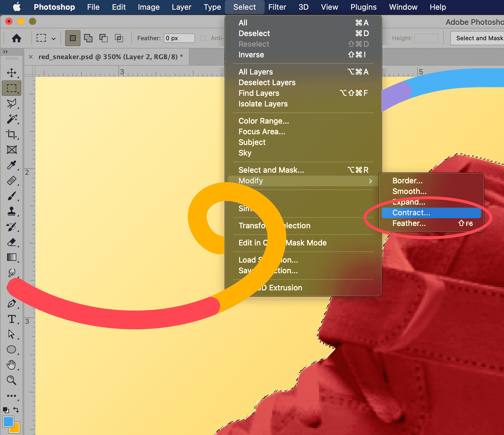
Task: Open the Filter menu
Action: [277, 7]
